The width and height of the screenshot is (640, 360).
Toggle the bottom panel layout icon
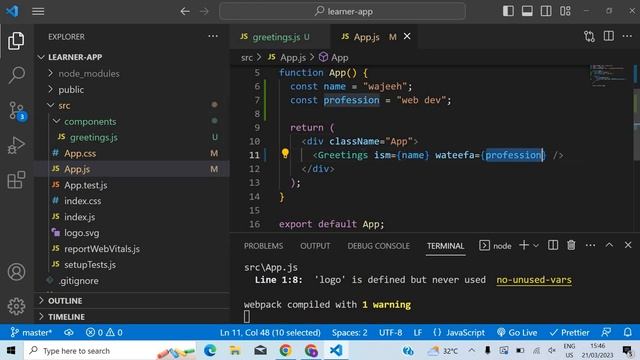(527, 11)
